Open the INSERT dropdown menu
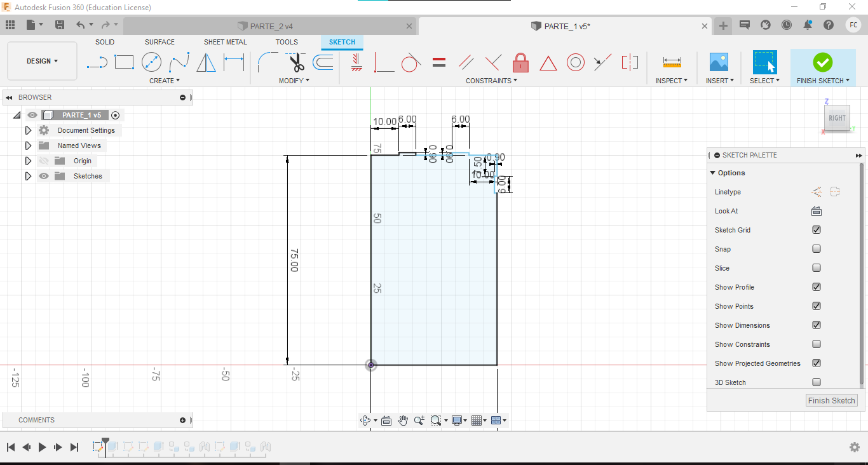The width and height of the screenshot is (868, 465). point(719,81)
